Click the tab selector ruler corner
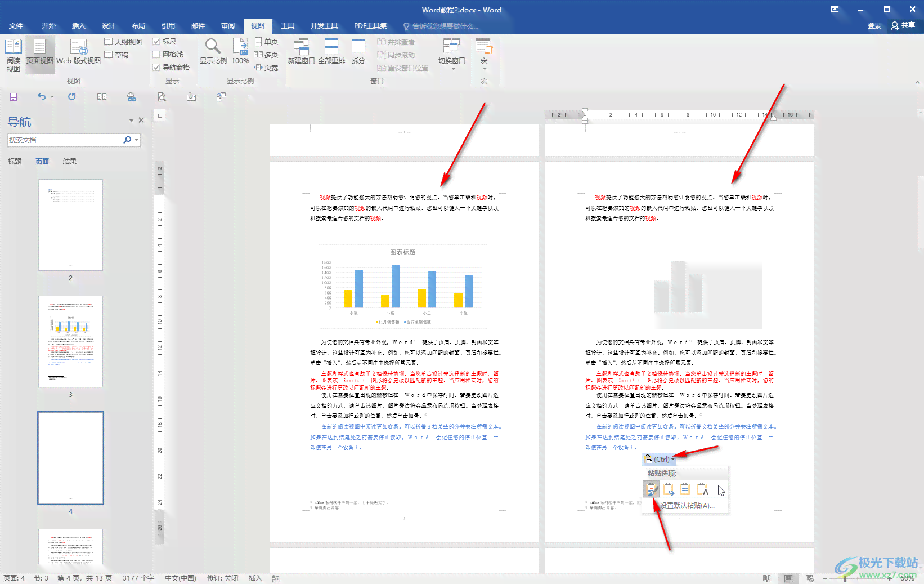Image resolution: width=924 pixels, height=584 pixels. (x=160, y=115)
